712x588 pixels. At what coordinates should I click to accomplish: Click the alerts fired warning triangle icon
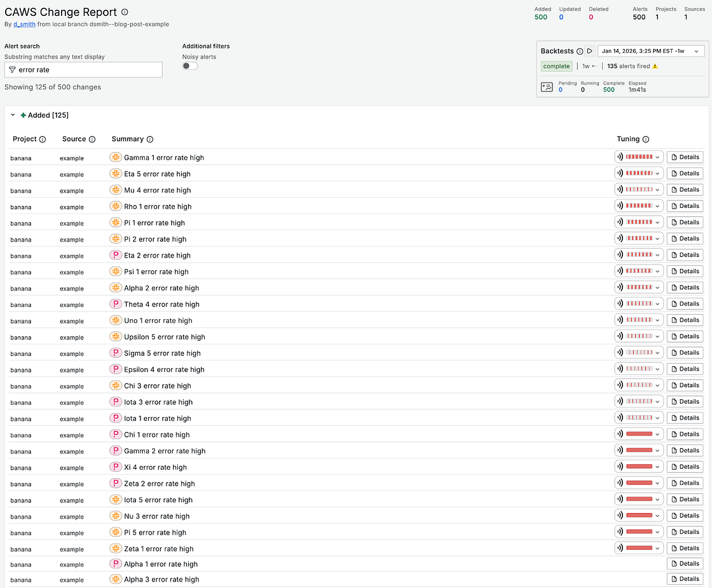click(655, 66)
